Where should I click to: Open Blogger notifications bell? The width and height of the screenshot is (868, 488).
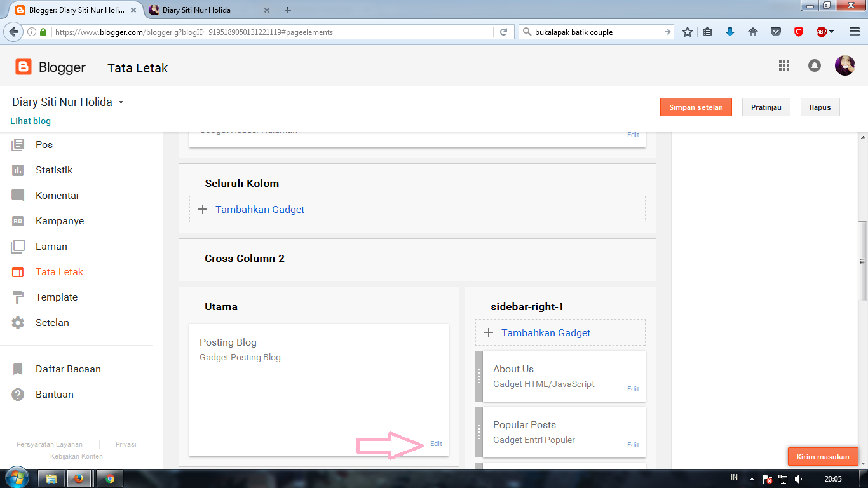tap(815, 65)
